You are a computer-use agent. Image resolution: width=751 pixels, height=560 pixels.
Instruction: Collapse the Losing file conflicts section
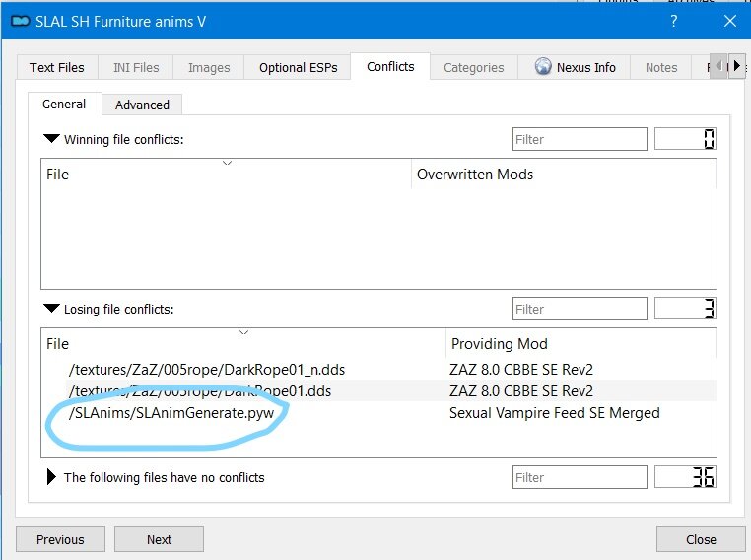[51, 308]
